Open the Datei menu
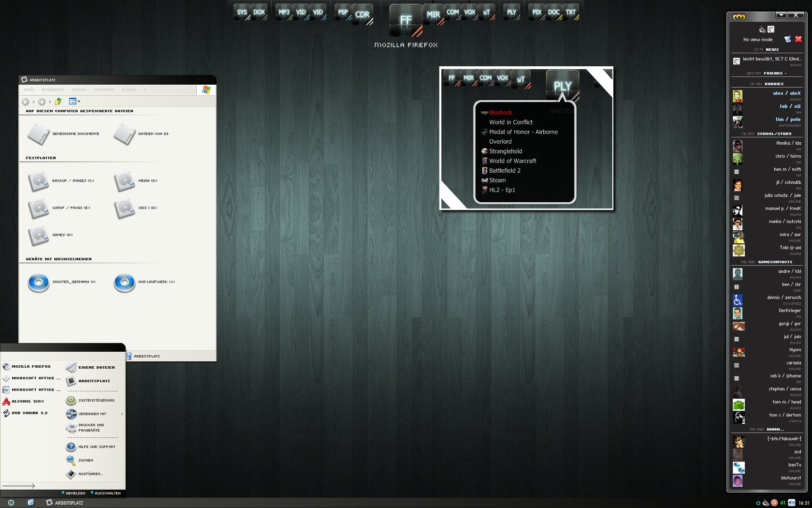 point(29,90)
